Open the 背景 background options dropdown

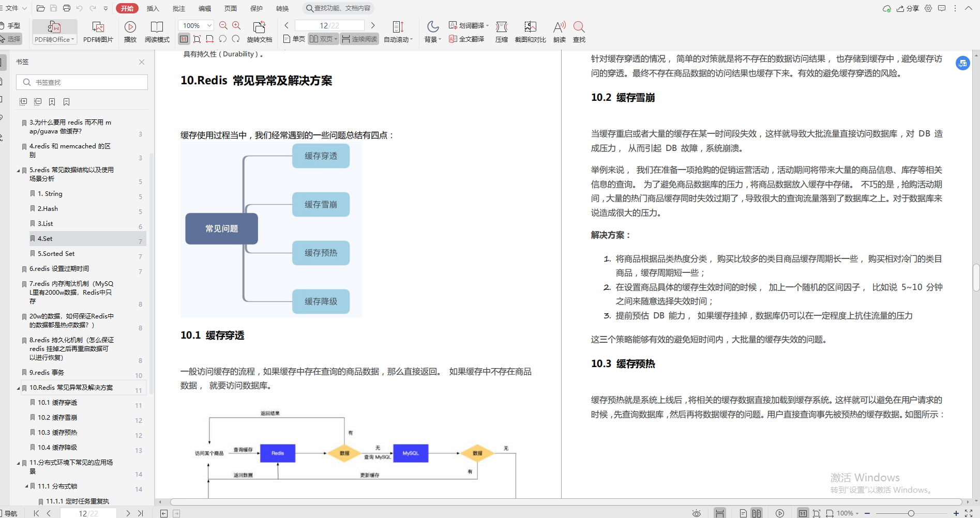[x=432, y=31]
